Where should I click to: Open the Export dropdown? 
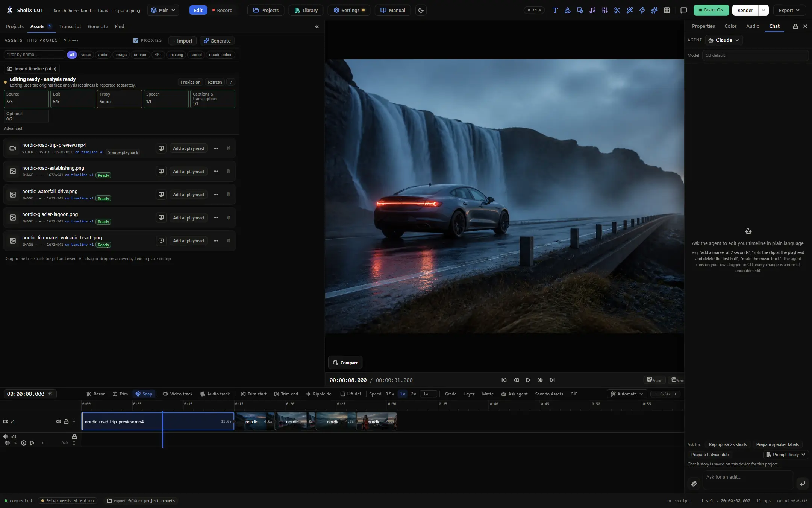[x=789, y=10]
